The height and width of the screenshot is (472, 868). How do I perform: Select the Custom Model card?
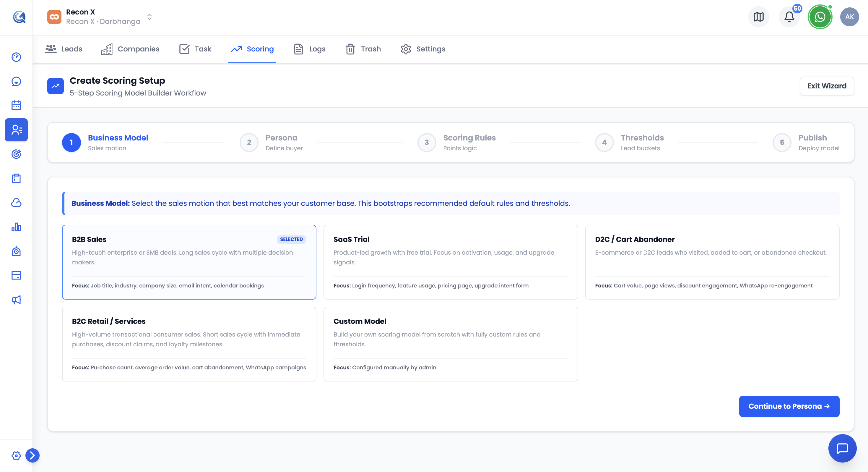click(451, 344)
